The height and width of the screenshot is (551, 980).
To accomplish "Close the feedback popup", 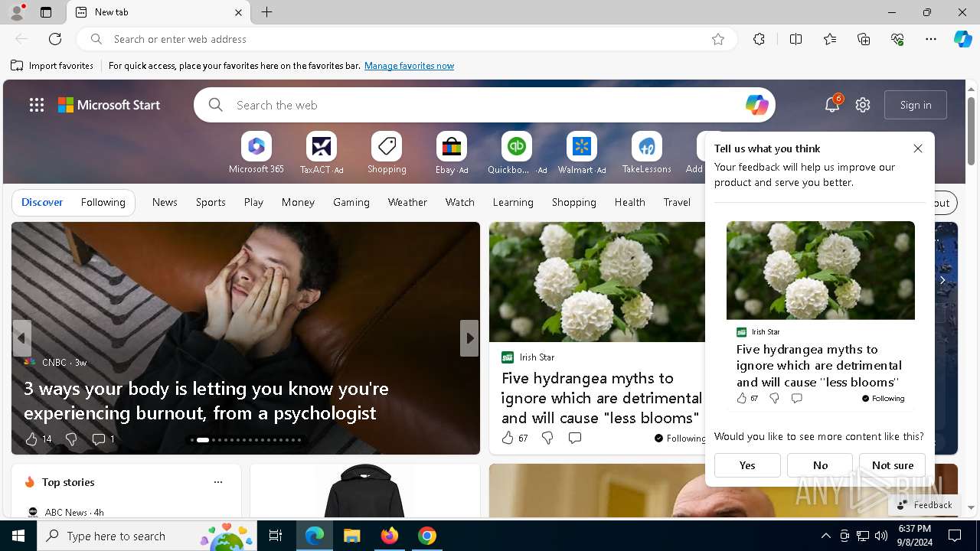I will [918, 148].
